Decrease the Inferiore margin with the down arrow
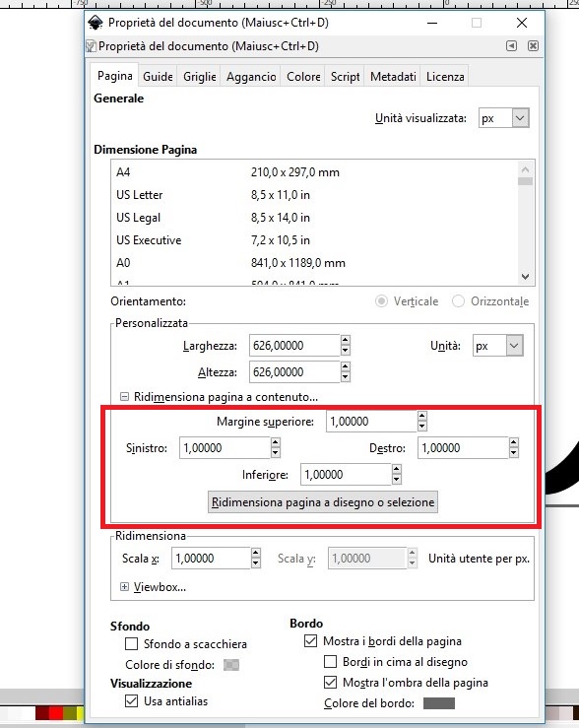 [x=396, y=480]
